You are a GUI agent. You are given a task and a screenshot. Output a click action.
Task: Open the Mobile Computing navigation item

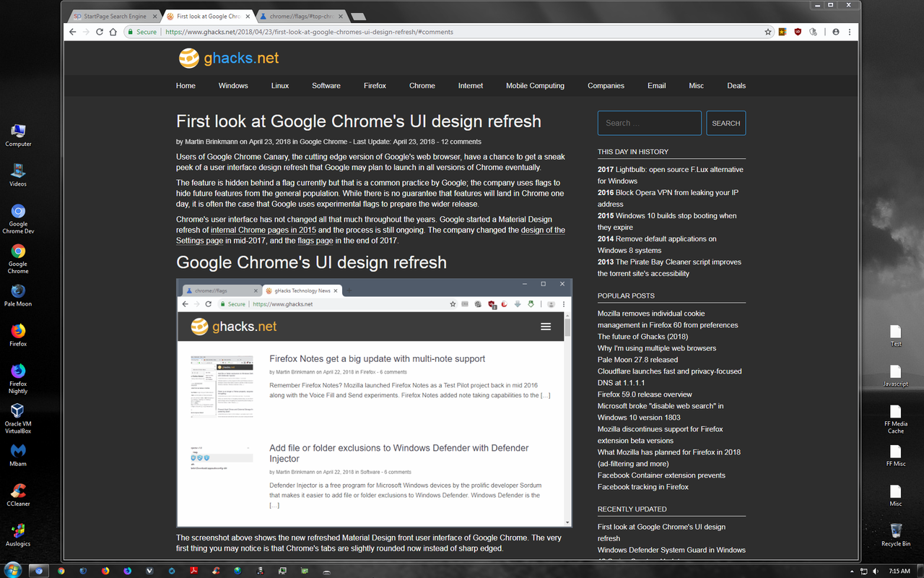point(535,85)
